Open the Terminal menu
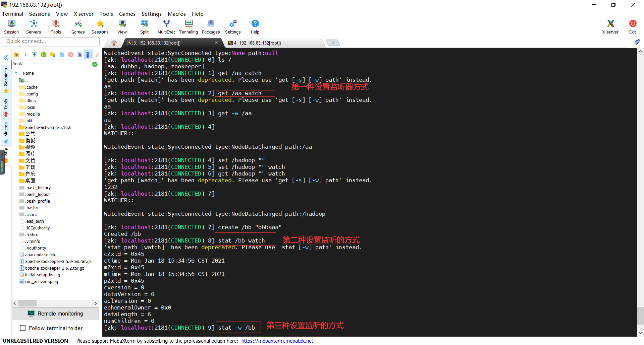The width and height of the screenshot is (644, 345). point(12,14)
